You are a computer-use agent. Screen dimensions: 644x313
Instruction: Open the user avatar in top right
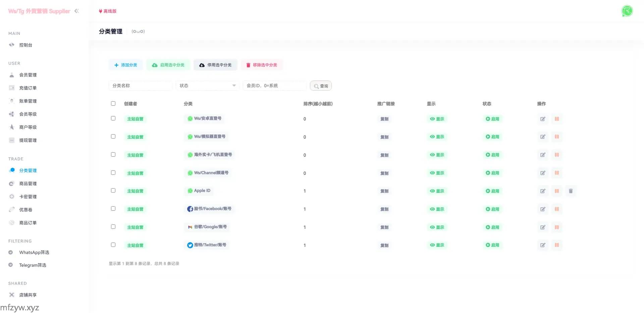click(x=627, y=11)
